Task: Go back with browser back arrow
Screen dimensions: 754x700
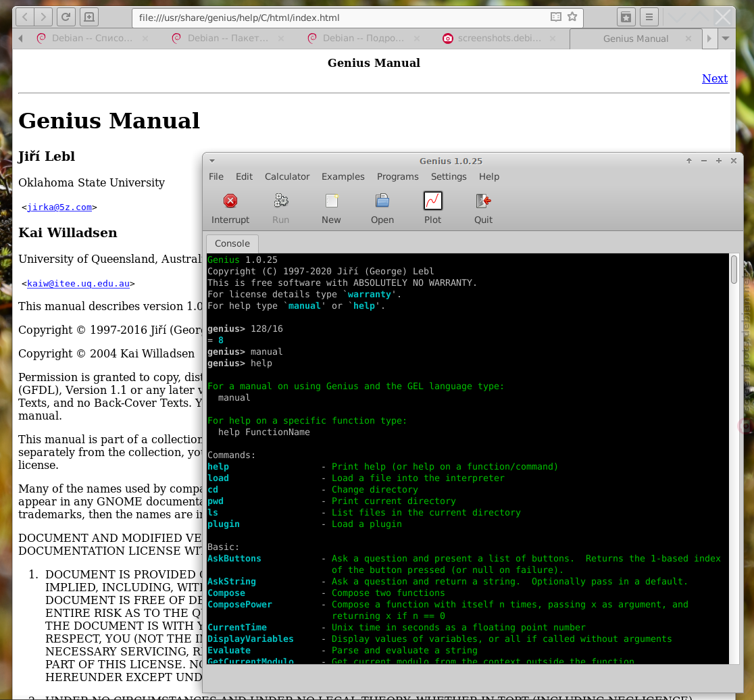Action: pyautogui.click(x=25, y=18)
